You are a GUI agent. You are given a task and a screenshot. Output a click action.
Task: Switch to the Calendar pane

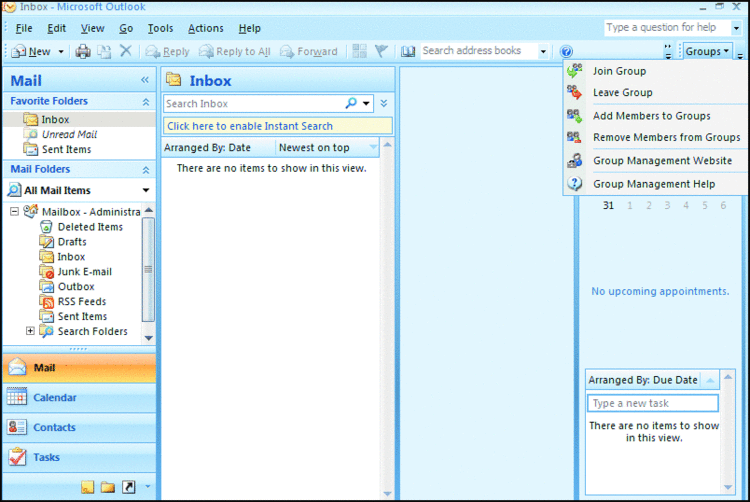point(79,397)
